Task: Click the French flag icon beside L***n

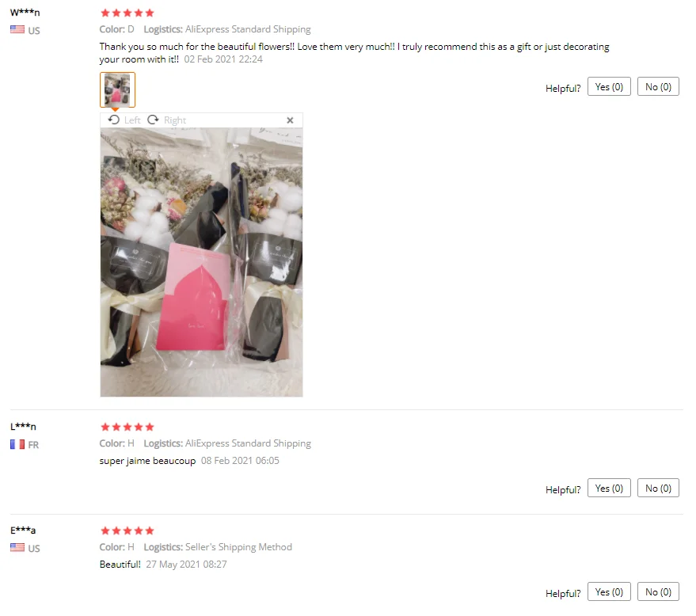Action: (17, 444)
